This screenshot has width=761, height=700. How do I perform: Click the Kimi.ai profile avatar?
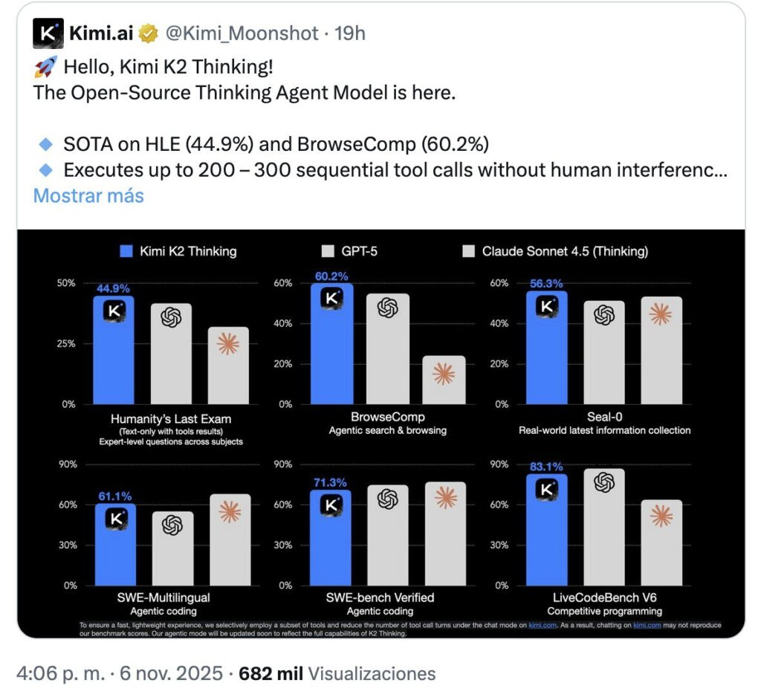(x=48, y=34)
